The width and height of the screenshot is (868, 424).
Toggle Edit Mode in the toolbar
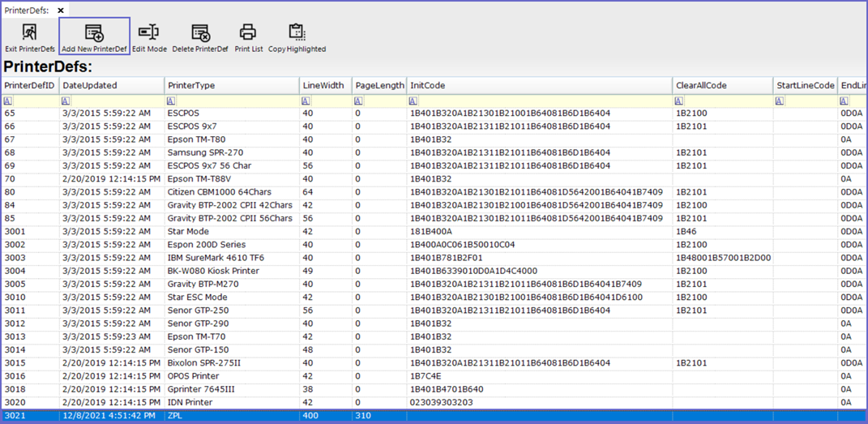(149, 33)
